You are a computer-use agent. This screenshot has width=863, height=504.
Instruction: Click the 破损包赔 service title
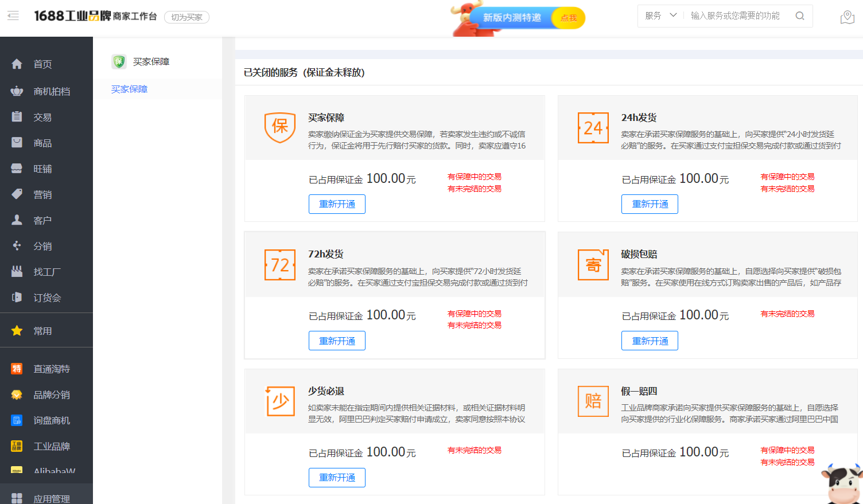point(639,254)
